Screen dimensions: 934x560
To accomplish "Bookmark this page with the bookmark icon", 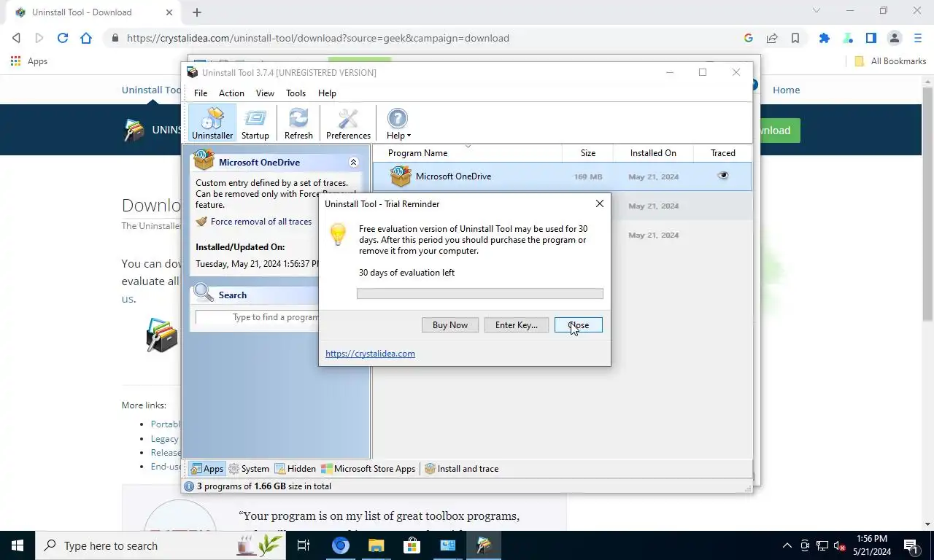I will click(x=795, y=38).
